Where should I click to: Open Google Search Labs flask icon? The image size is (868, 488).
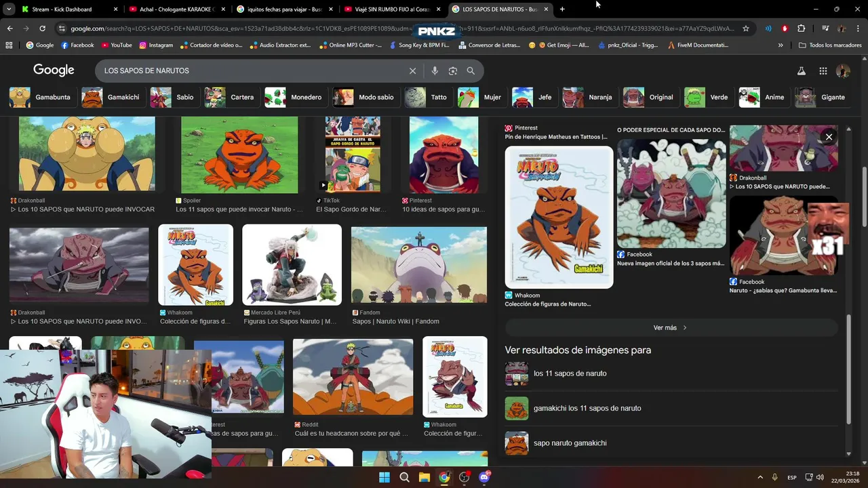(x=801, y=70)
